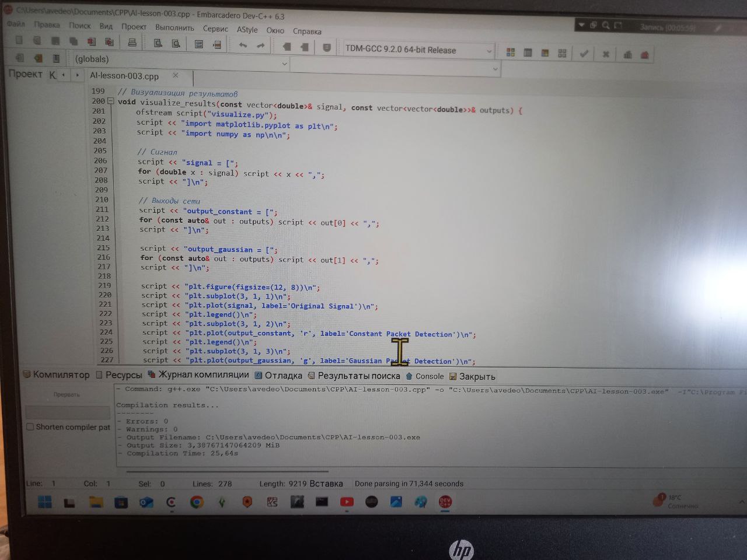
Task: Click the compile log horizontal scrollbar
Action: click(x=228, y=471)
